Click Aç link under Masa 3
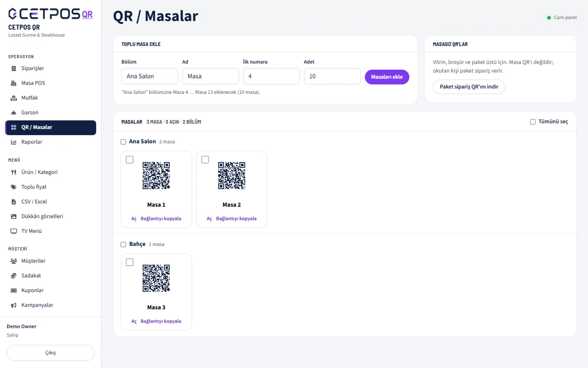This screenshot has height=368, width=588. (134, 321)
